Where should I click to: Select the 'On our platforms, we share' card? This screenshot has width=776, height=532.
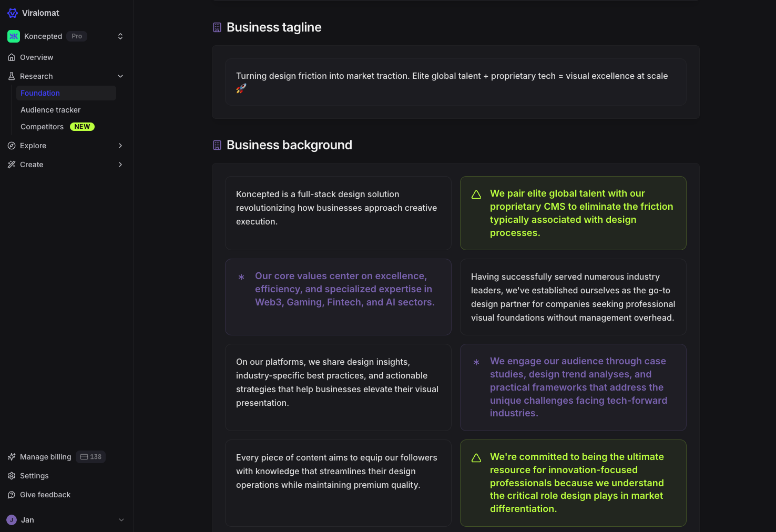click(x=338, y=387)
